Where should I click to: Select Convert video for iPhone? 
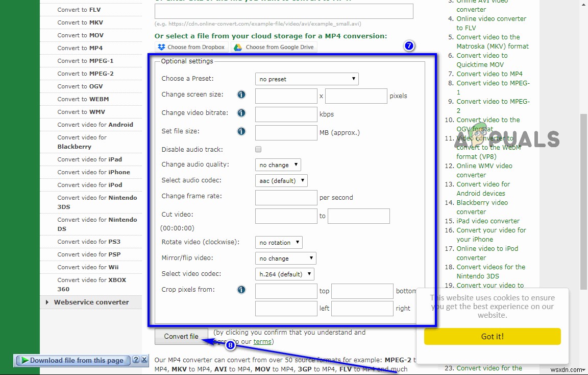(94, 172)
